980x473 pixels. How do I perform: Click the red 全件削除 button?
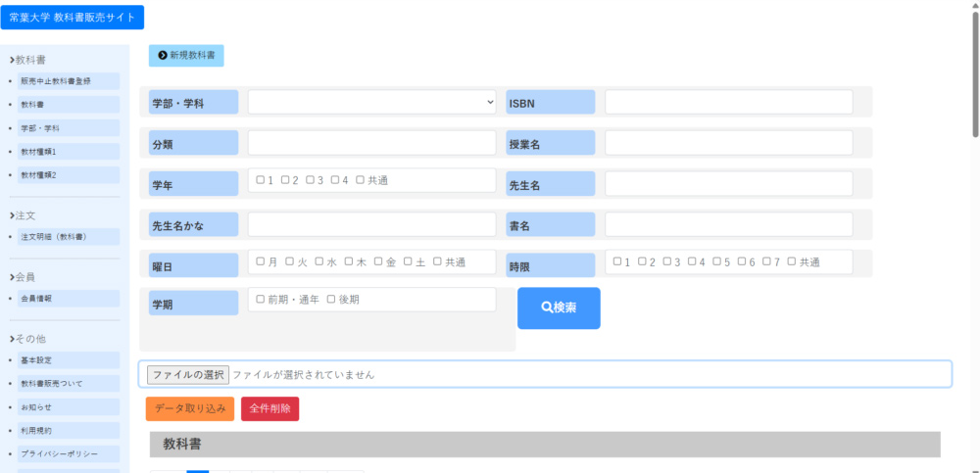pos(269,408)
